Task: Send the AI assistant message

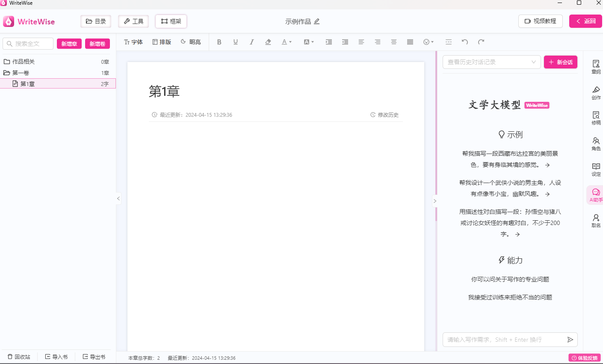Action: [570, 340]
